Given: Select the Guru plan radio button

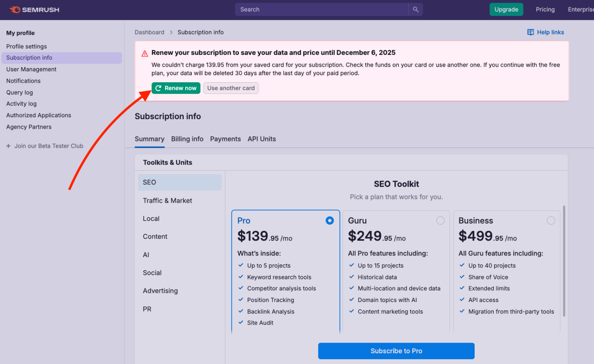Looking at the screenshot, I should pyautogui.click(x=440, y=220).
